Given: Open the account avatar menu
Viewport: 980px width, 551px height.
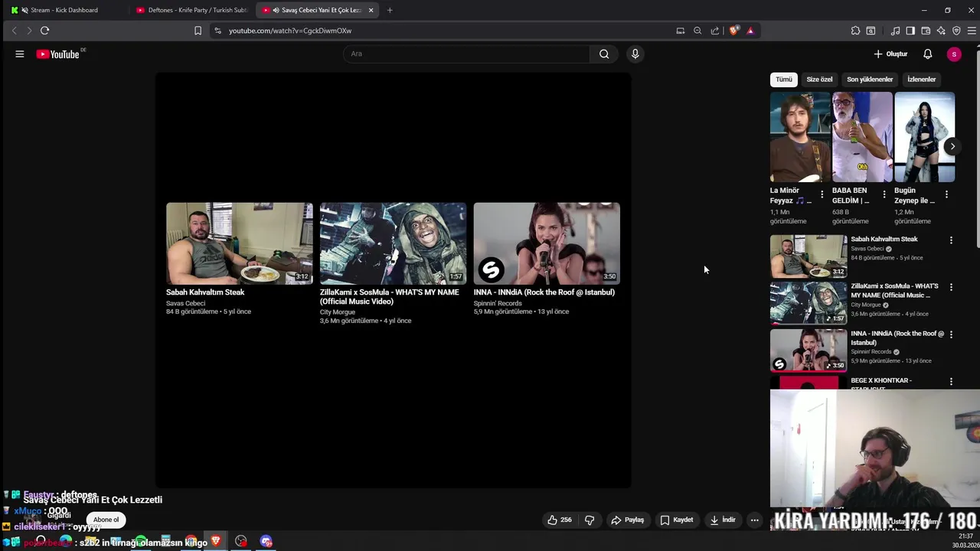Looking at the screenshot, I should (954, 54).
